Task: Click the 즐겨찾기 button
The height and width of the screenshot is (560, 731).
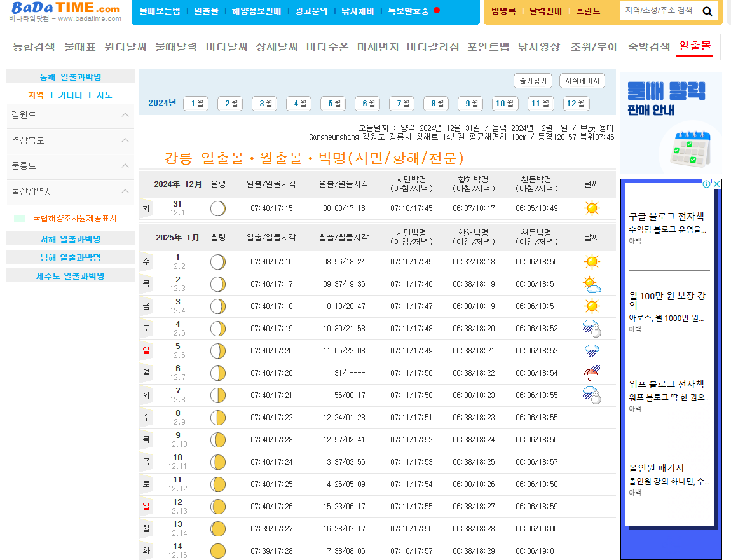Action: (x=533, y=81)
